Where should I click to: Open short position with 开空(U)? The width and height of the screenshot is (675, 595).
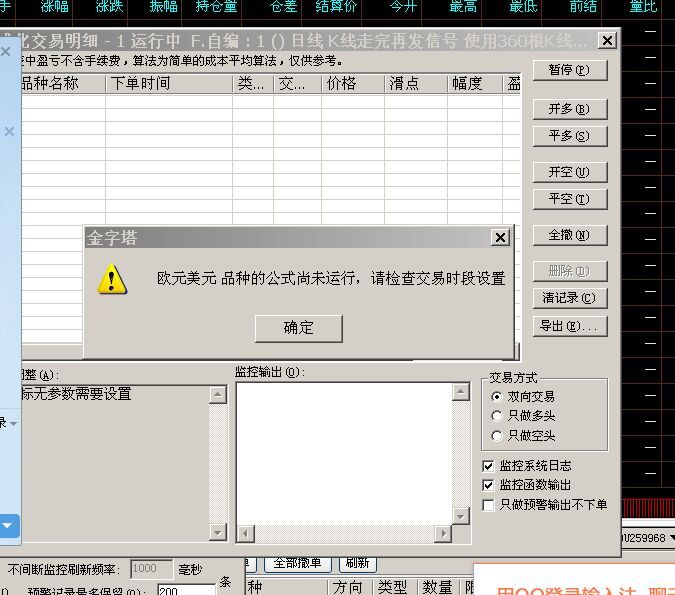(x=570, y=173)
